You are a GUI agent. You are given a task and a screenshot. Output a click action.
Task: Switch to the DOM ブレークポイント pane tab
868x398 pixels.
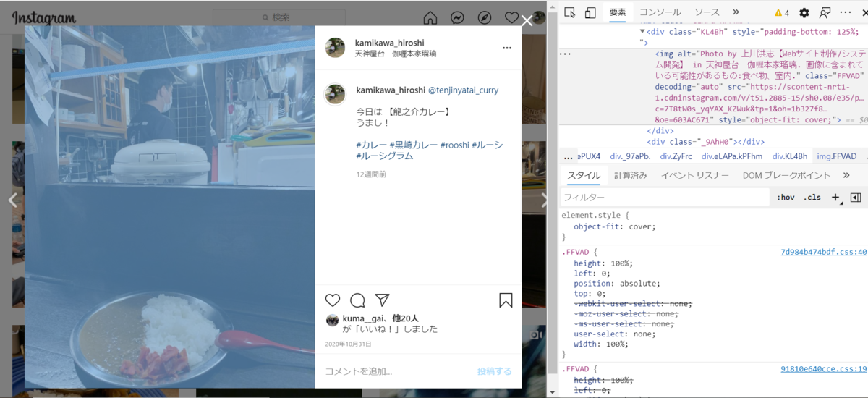(786, 175)
